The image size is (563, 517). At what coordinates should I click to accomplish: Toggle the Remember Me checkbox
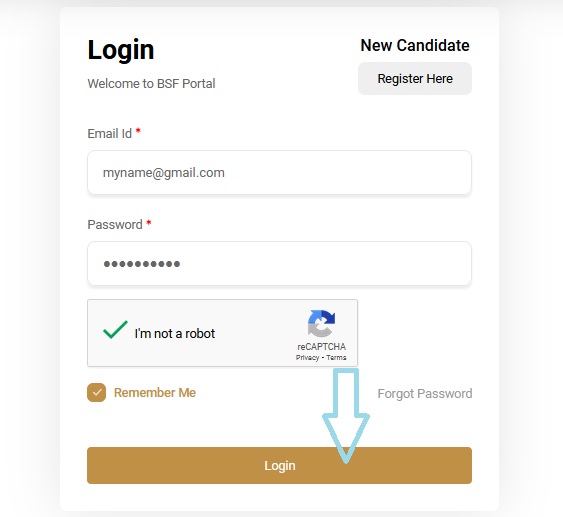[97, 392]
